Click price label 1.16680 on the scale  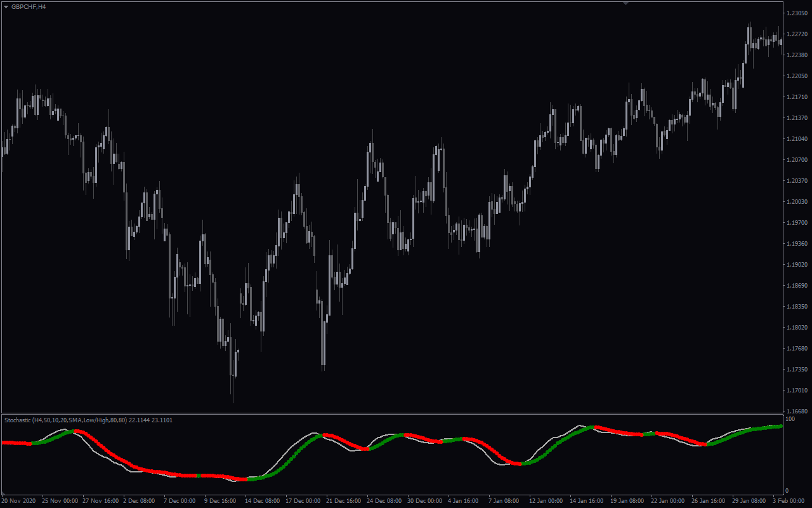797,411
